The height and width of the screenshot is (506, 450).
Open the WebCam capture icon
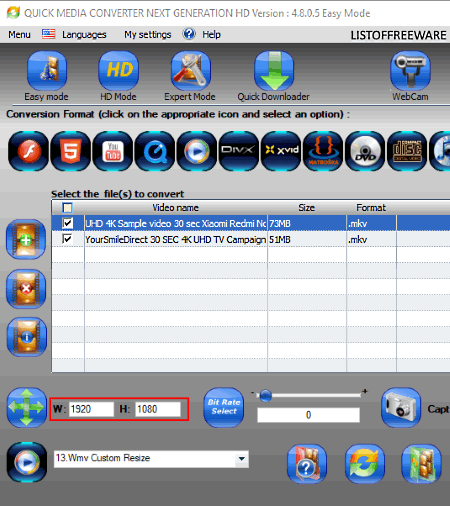point(410,70)
